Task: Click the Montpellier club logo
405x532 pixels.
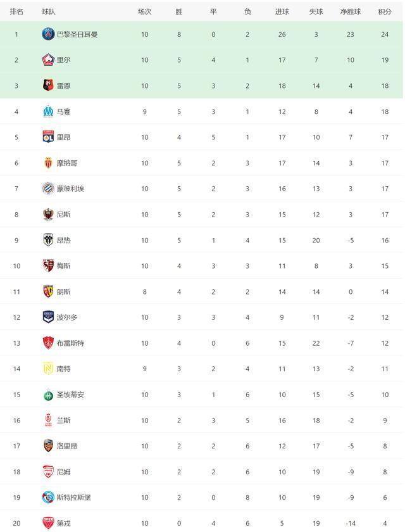Action: 48,189
